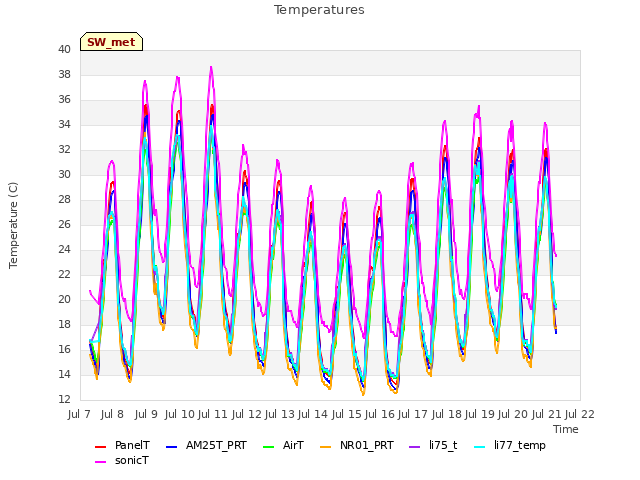This screenshot has width=640, height=480.
Task: Click the Jul 11 tick label
Action: coord(213,414)
